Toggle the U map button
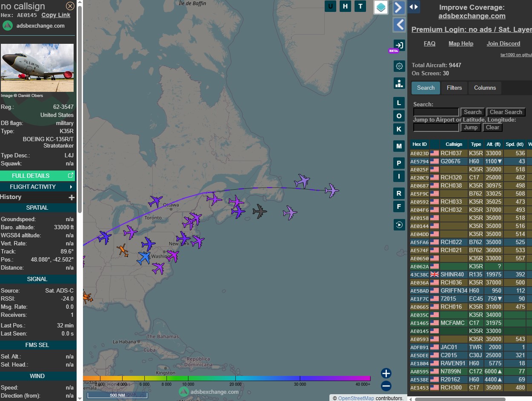Image resolution: width=532 pixels, height=401 pixels. click(330, 6)
